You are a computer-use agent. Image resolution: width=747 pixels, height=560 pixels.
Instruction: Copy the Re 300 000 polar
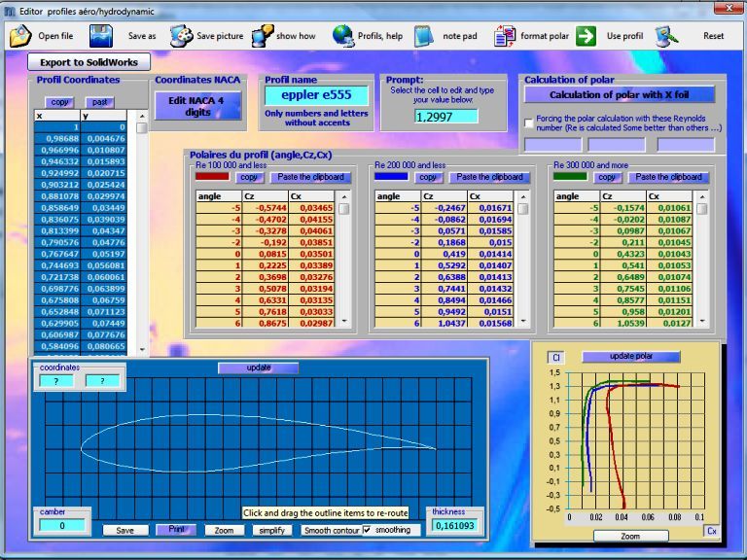(x=607, y=177)
